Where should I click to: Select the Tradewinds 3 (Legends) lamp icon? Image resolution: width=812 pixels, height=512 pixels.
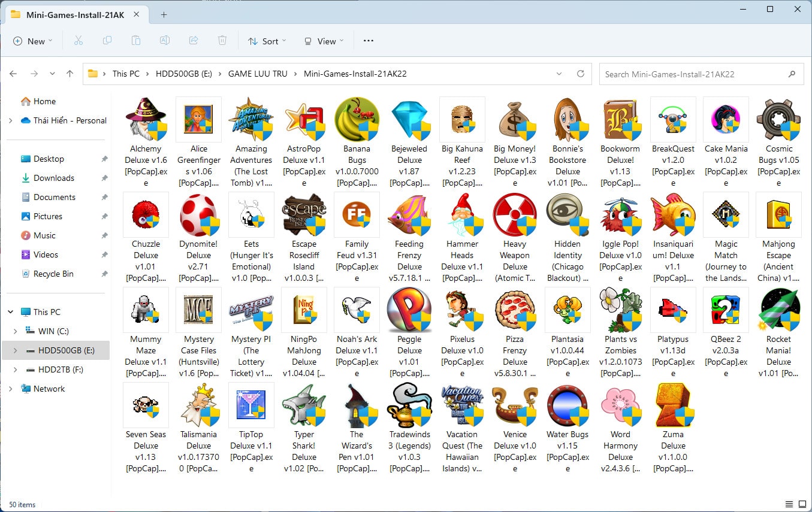[409, 405]
